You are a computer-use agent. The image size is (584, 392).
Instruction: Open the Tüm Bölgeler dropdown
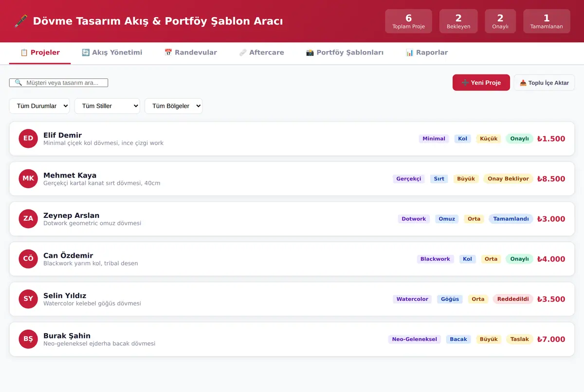(173, 106)
